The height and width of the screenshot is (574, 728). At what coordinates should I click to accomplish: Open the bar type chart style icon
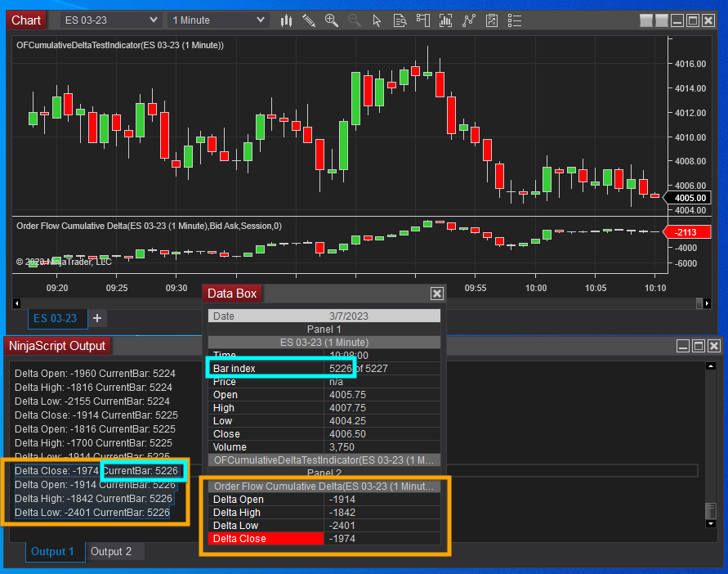(287, 20)
